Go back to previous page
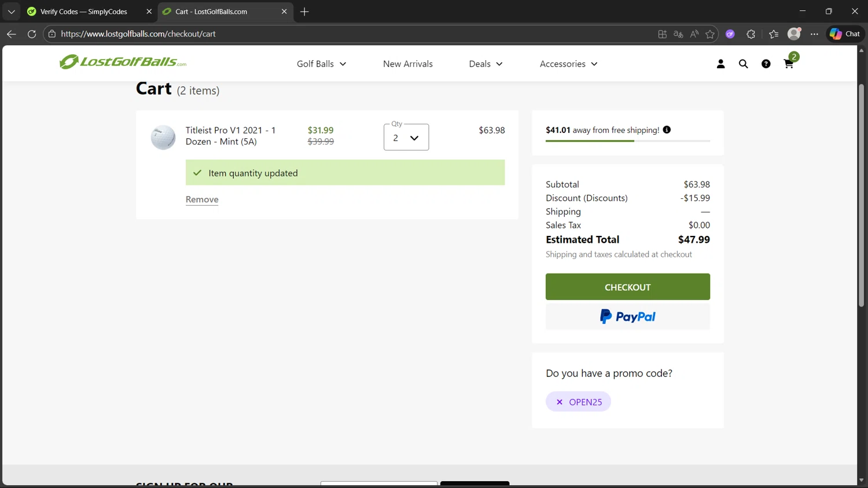Image resolution: width=868 pixels, height=488 pixels. click(11, 34)
